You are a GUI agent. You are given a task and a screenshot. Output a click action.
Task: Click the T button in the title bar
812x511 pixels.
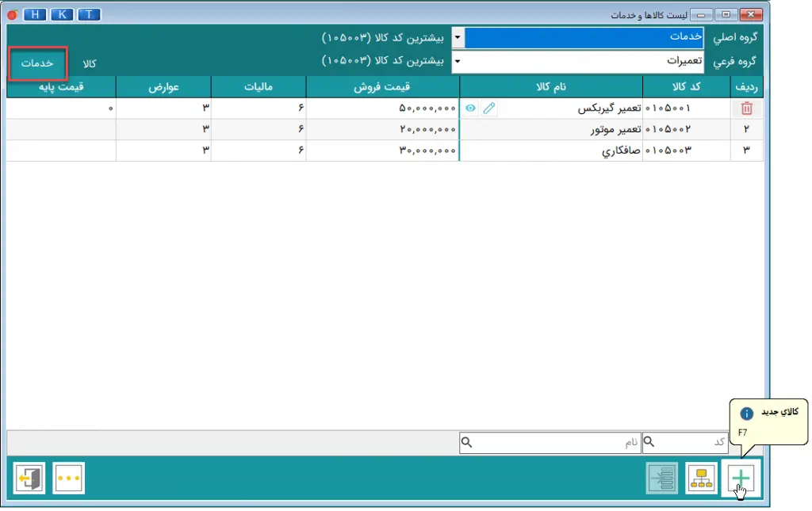88,14
